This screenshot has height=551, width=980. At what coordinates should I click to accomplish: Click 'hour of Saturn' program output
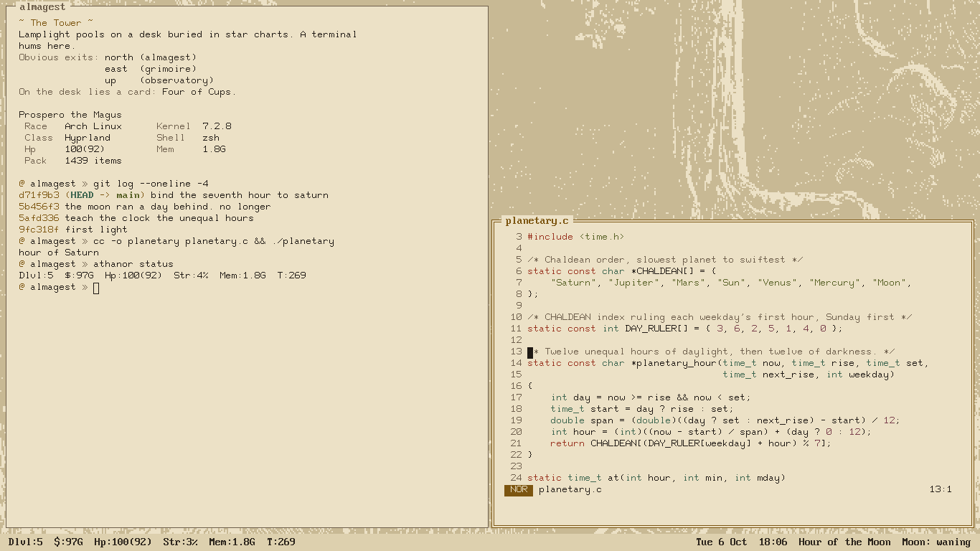click(59, 253)
